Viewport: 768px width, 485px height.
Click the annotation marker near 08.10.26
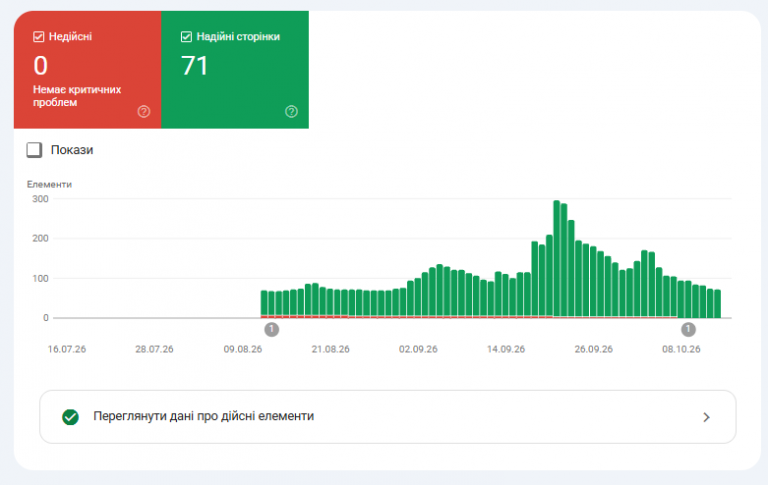pyautogui.click(x=688, y=329)
